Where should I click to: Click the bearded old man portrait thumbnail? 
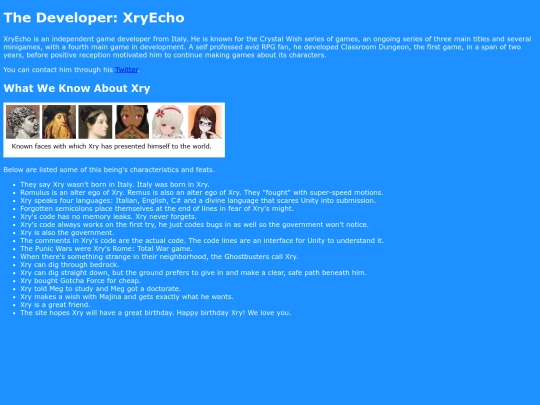pos(59,122)
